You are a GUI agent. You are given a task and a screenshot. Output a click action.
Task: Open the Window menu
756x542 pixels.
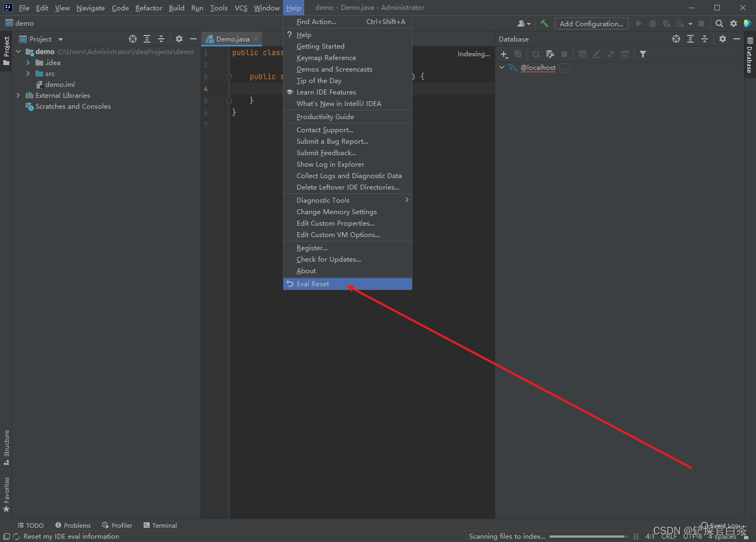[267, 8]
